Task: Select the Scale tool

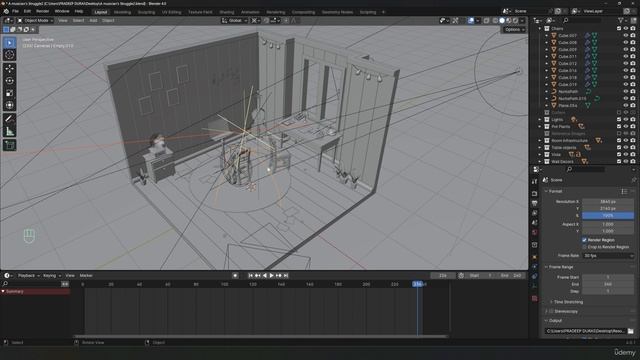Action: click(x=9, y=93)
